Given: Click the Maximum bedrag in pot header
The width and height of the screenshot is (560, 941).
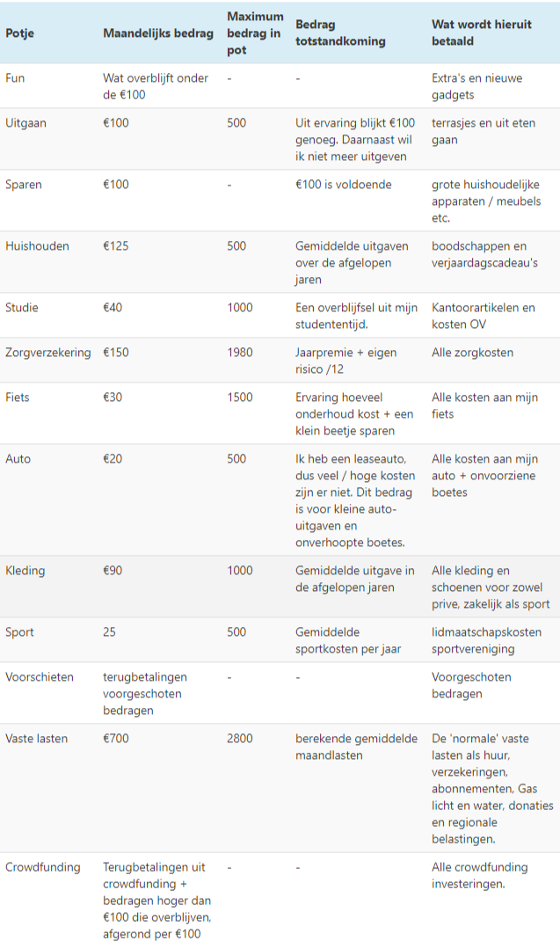Looking at the screenshot, I should [255, 33].
